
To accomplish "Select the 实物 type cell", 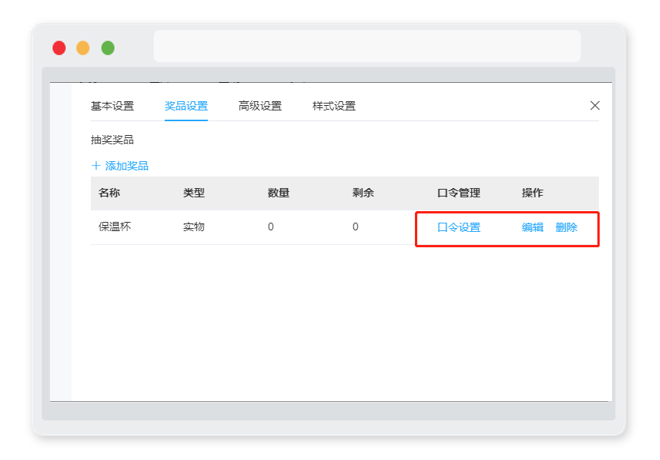I will [194, 227].
